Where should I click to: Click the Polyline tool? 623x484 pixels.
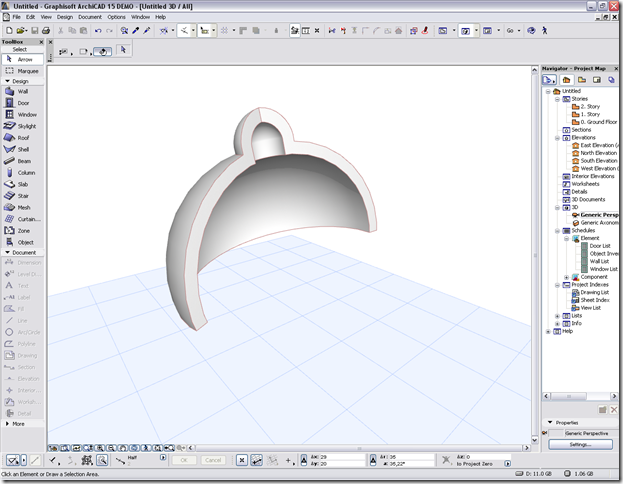tap(22, 344)
